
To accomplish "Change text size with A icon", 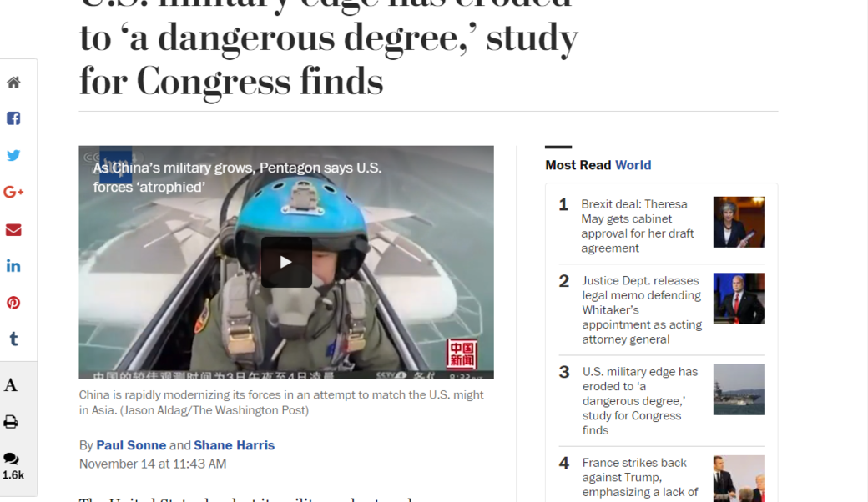I will point(11,384).
